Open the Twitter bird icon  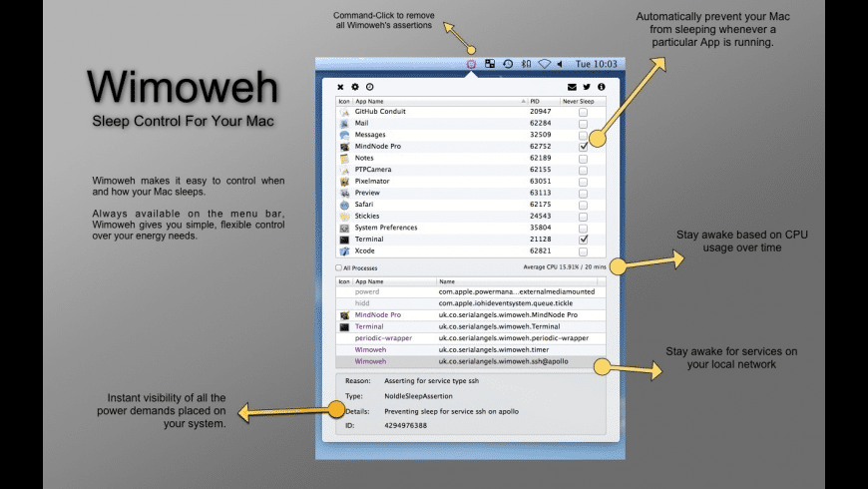click(587, 87)
